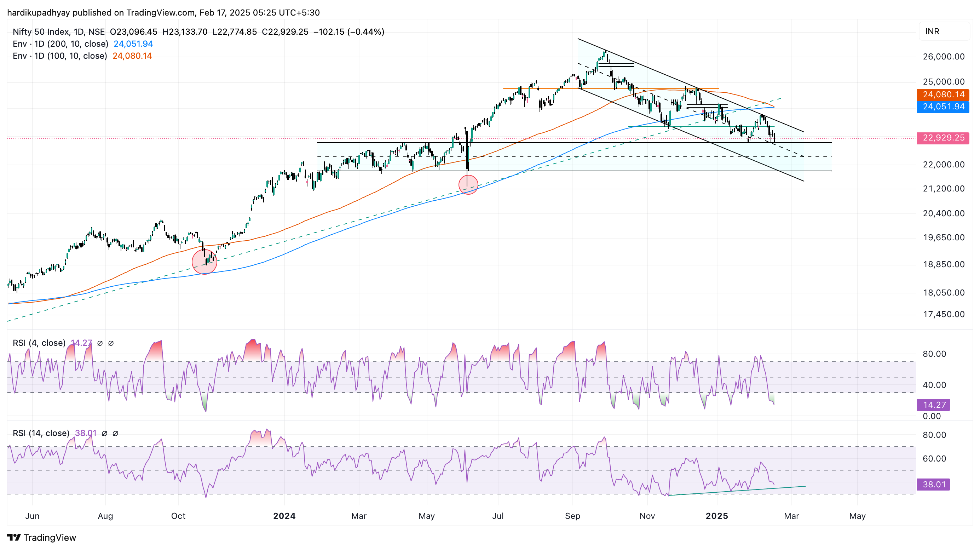
Task: Open the INR currency selector
Action: pyautogui.click(x=944, y=31)
